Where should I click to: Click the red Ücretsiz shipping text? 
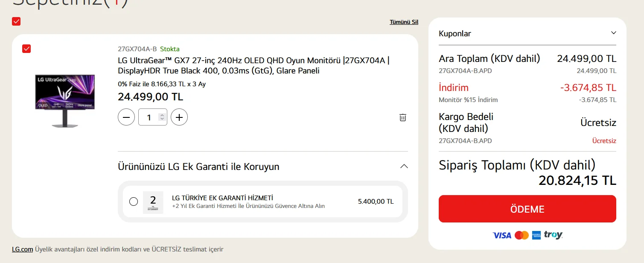[x=604, y=141]
